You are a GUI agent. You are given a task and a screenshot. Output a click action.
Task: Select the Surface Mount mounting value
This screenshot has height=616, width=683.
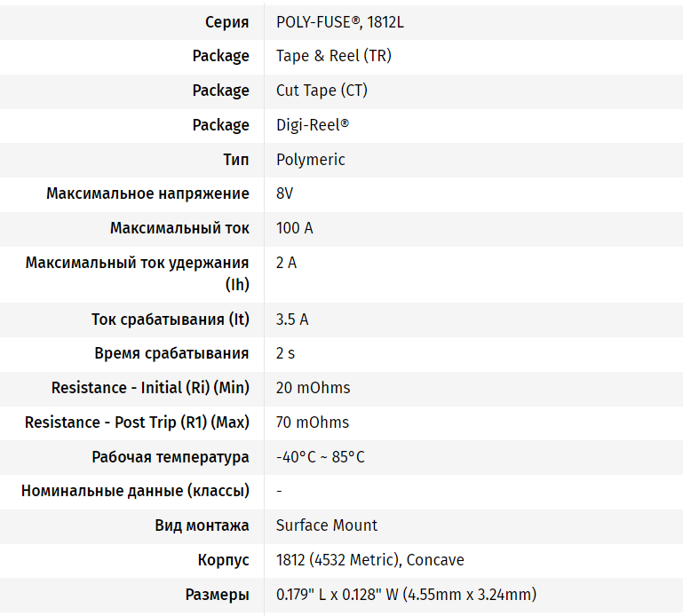[x=327, y=525]
